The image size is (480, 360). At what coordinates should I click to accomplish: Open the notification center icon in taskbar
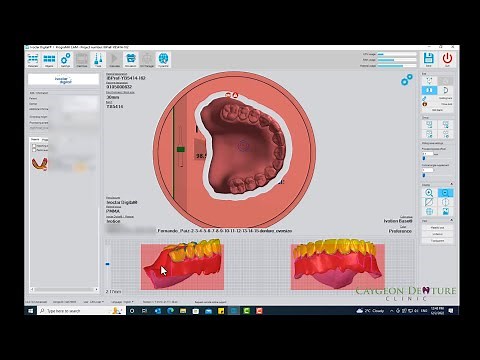point(451,311)
